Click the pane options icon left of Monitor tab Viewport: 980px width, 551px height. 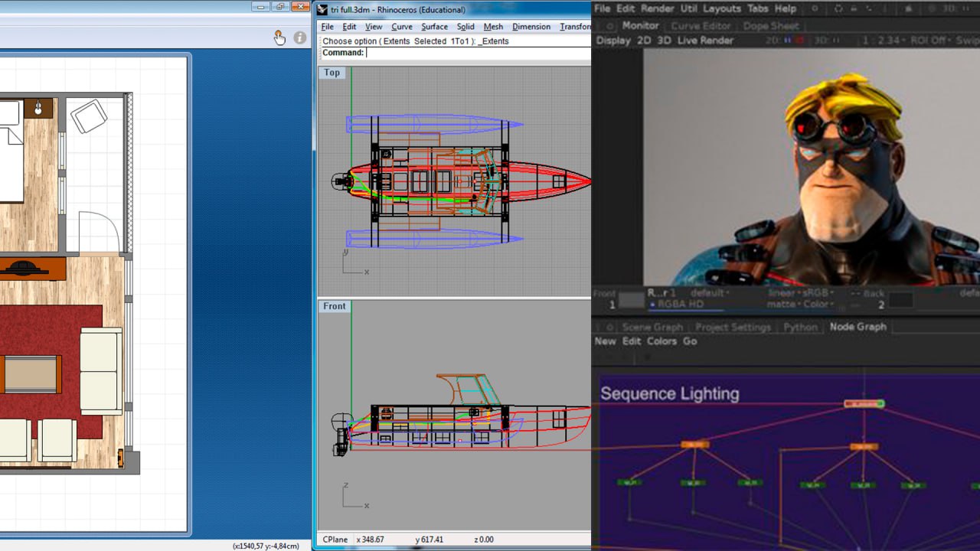click(x=609, y=26)
